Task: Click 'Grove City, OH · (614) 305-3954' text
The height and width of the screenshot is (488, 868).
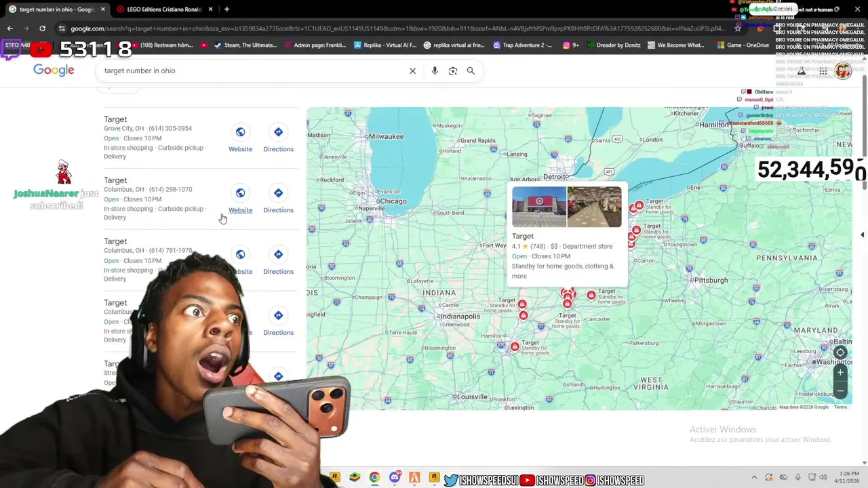Action: pyautogui.click(x=148, y=128)
